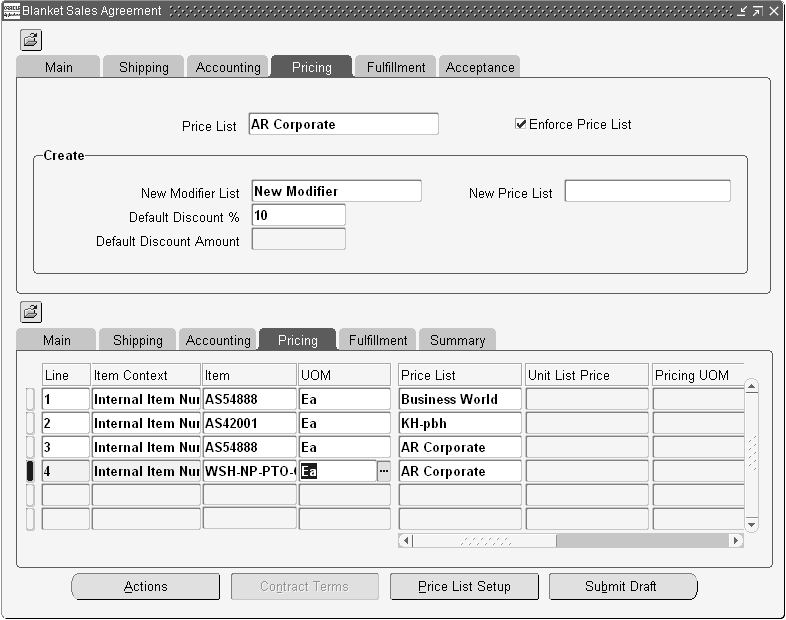Viewport: 786px width, 620px height.
Task: Open header Accounting tab
Action: coord(228,67)
